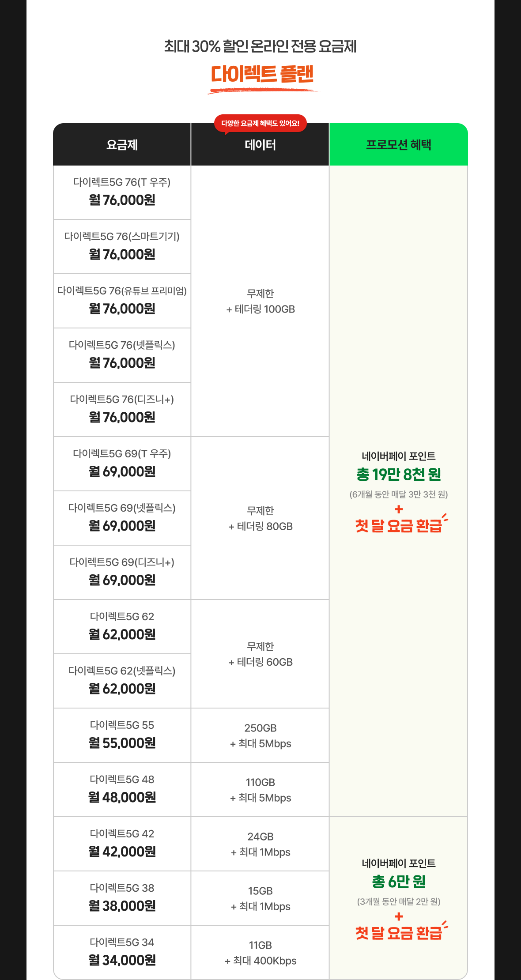Click the headline '최대 30% 할인 온라인 전용 요금제'
The width and height of the screenshot is (521, 980).
[260, 46]
